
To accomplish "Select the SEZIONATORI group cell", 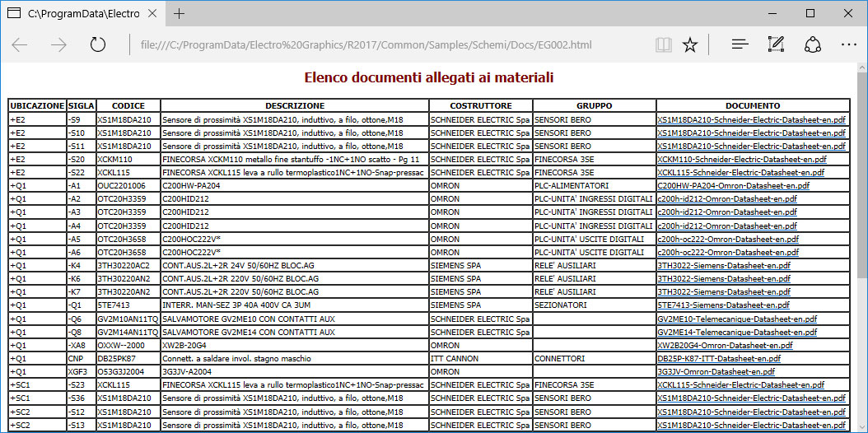I will [x=595, y=305].
